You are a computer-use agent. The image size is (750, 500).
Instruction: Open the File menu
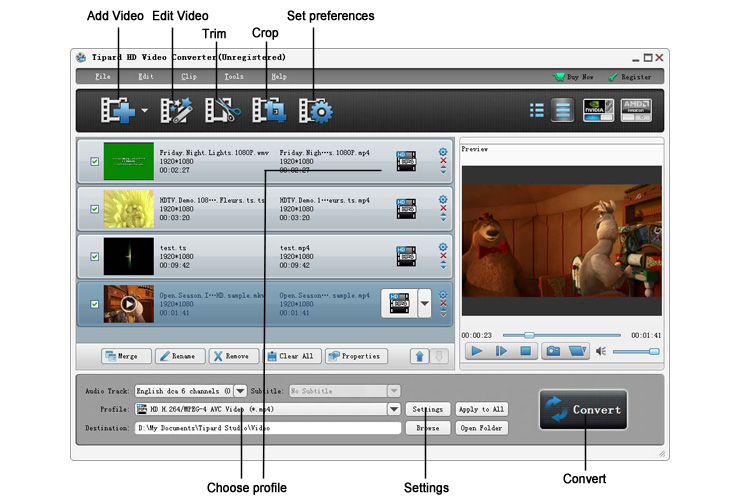coord(102,77)
